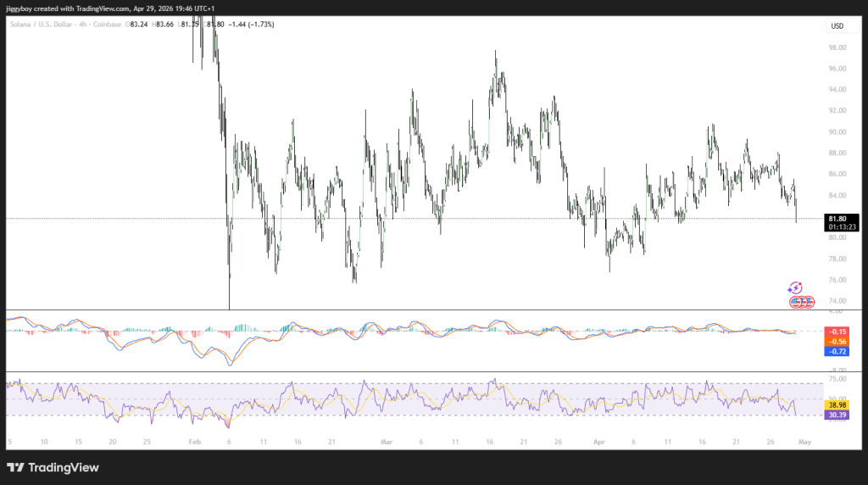The image size is (868, 485).
Task: Click the Mar label on time axis
Action: (388, 442)
